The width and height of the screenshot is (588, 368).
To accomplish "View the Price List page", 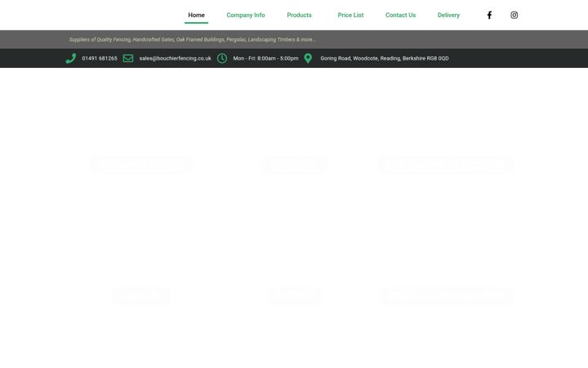I will point(350,15).
